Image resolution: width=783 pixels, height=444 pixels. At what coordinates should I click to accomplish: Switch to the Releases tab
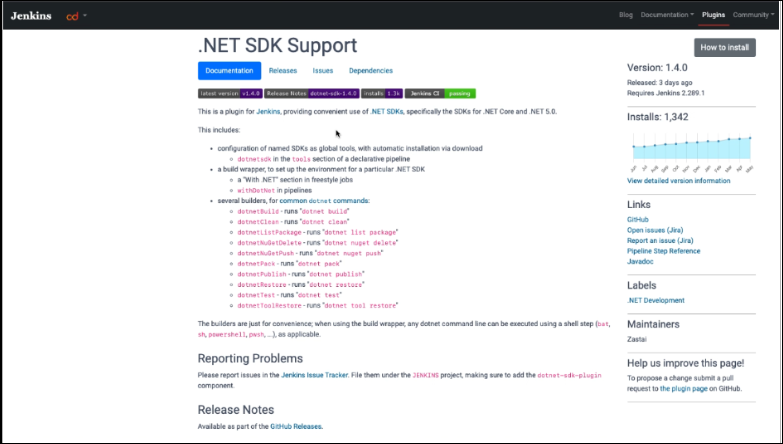[x=283, y=71]
